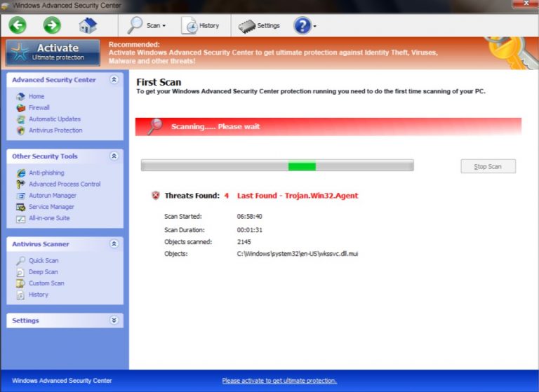Open the Automatic Updates link
This screenshot has height=392, width=539.
[x=55, y=119]
